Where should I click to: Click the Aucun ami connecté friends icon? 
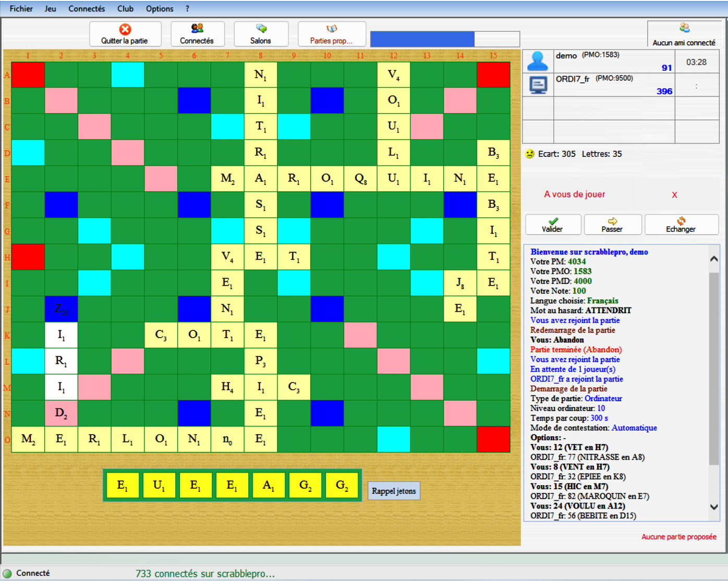[684, 27]
